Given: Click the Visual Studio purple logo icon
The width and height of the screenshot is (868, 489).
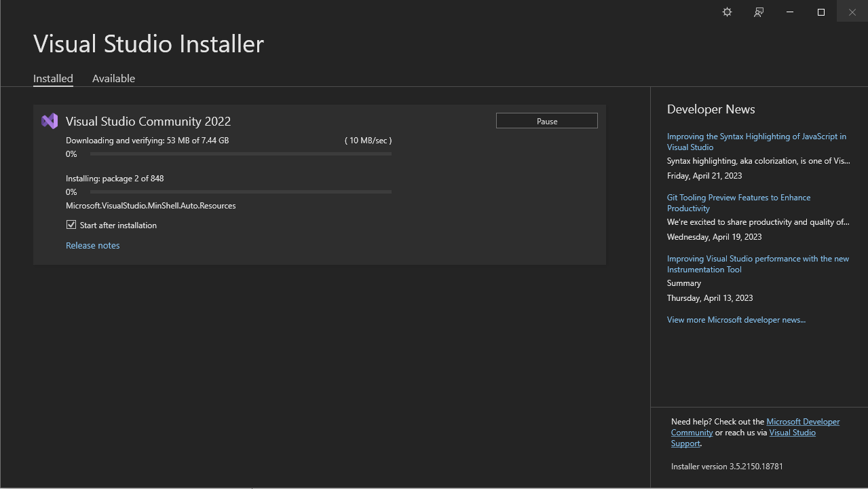Looking at the screenshot, I should click(50, 121).
